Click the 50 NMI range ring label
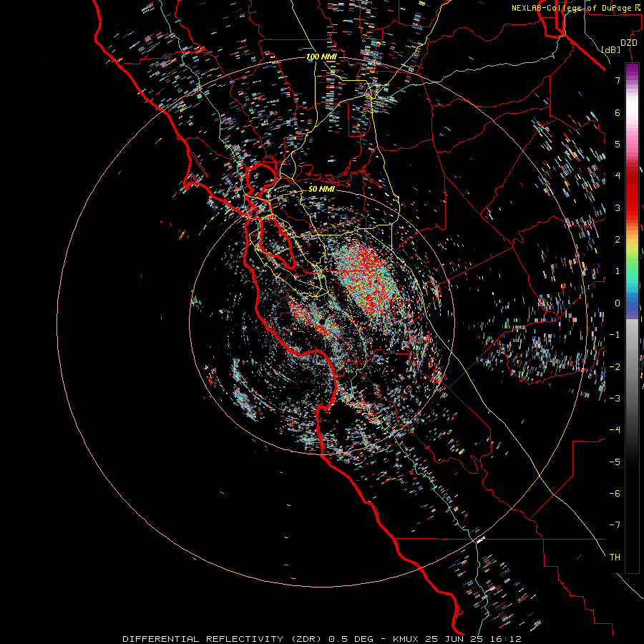This screenshot has height=644, width=644. 321,189
